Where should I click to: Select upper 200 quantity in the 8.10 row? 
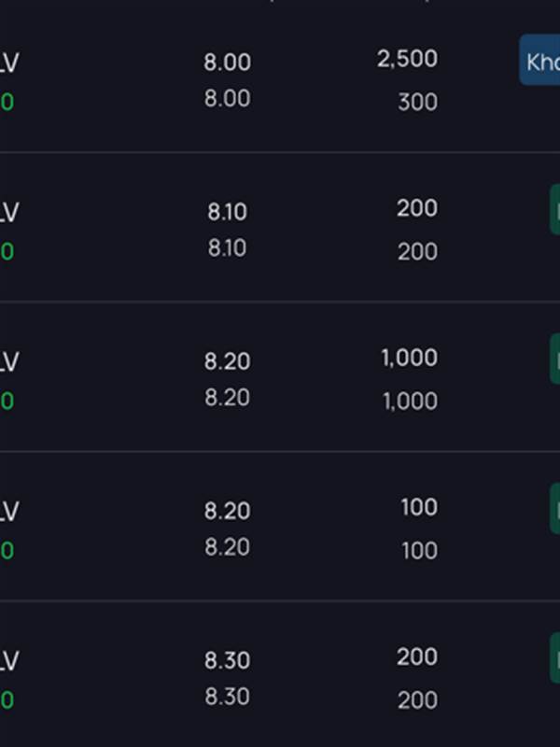tap(417, 209)
